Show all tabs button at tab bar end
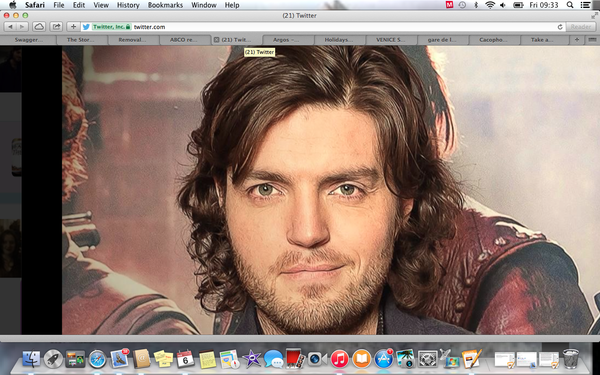This screenshot has height=375, width=600. 592,40
